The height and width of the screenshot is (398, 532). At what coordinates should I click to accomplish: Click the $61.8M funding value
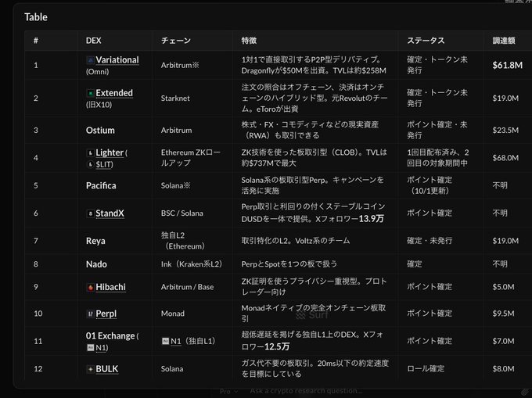point(507,65)
